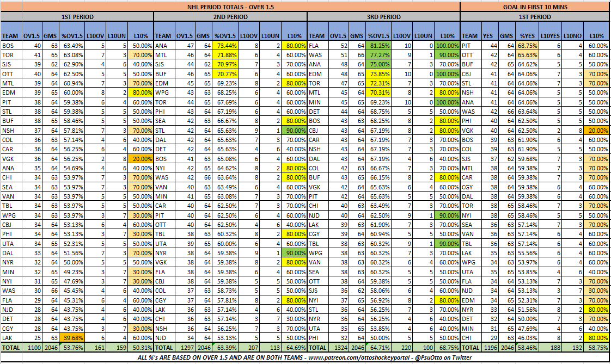Viewport: 611px width, 364px height.
Task: Select the '2ND PERIOD' section header
Action: pyautogui.click(x=230, y=17)
